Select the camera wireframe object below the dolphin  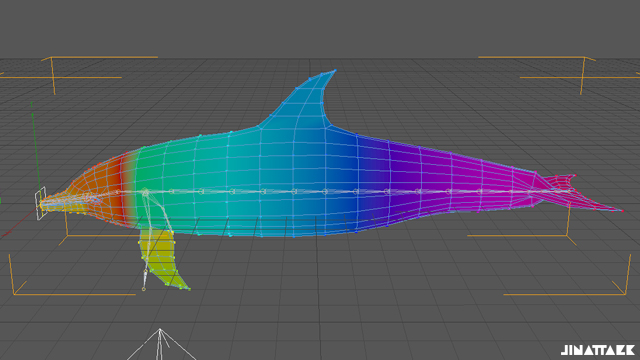click(160, 344)
